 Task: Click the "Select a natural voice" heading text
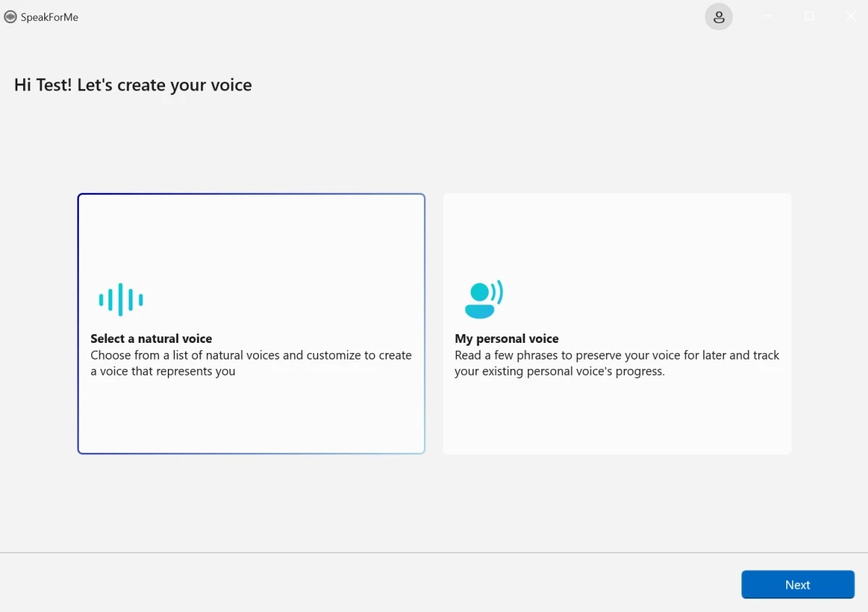(151, 338)
